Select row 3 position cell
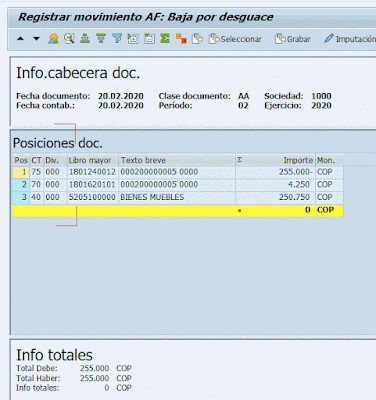Image resolution: width=376 pixels, height=400 pixels. click(21, 197)
